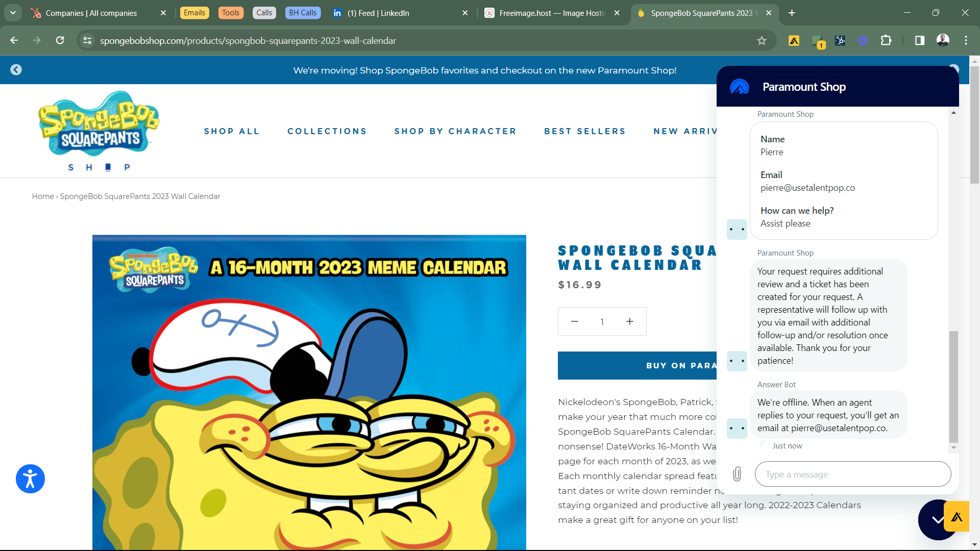Open the purple burst extension icon
Screen dimensions: 980x551
863,40
